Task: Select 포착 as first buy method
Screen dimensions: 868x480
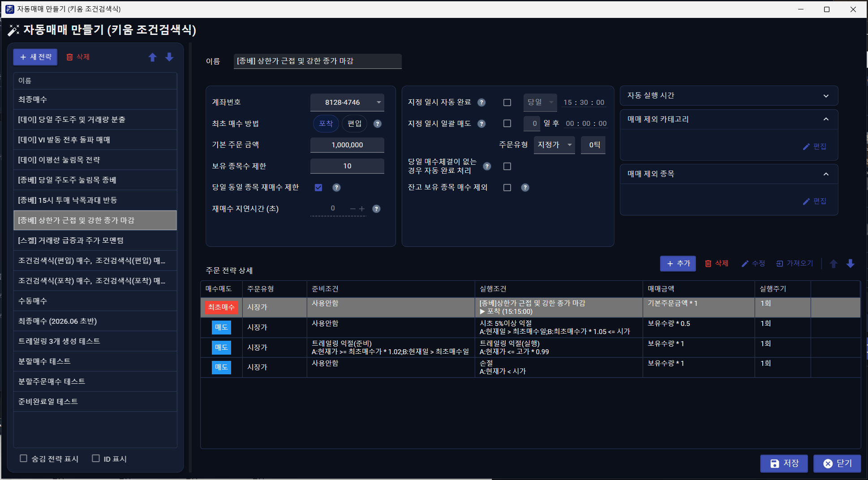Action: click(326, 124)
